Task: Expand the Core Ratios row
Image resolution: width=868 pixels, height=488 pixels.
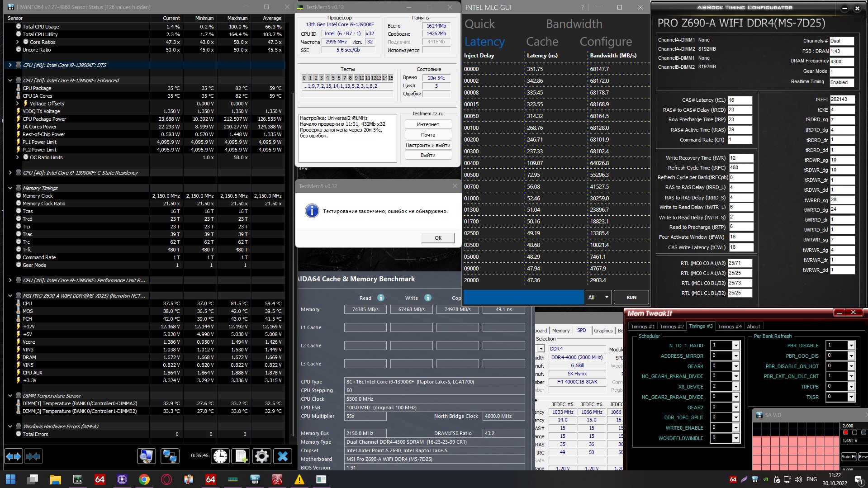Action: coord(18,42)
